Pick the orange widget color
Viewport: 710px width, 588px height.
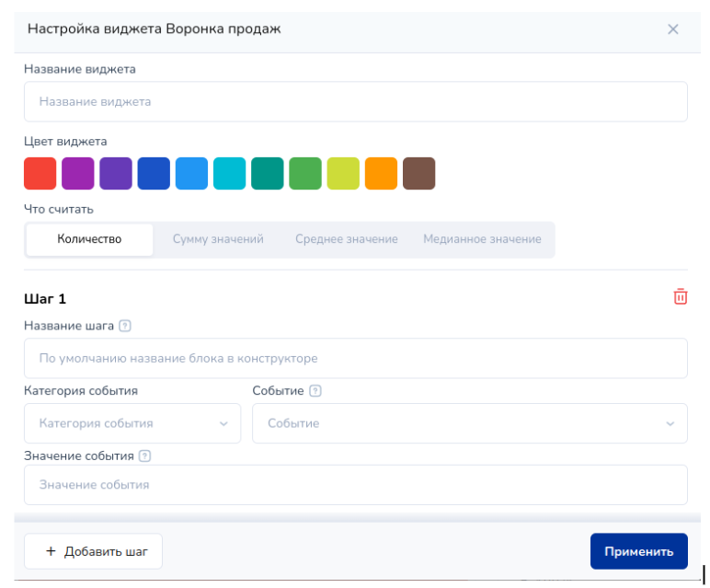tap(381, 173)
